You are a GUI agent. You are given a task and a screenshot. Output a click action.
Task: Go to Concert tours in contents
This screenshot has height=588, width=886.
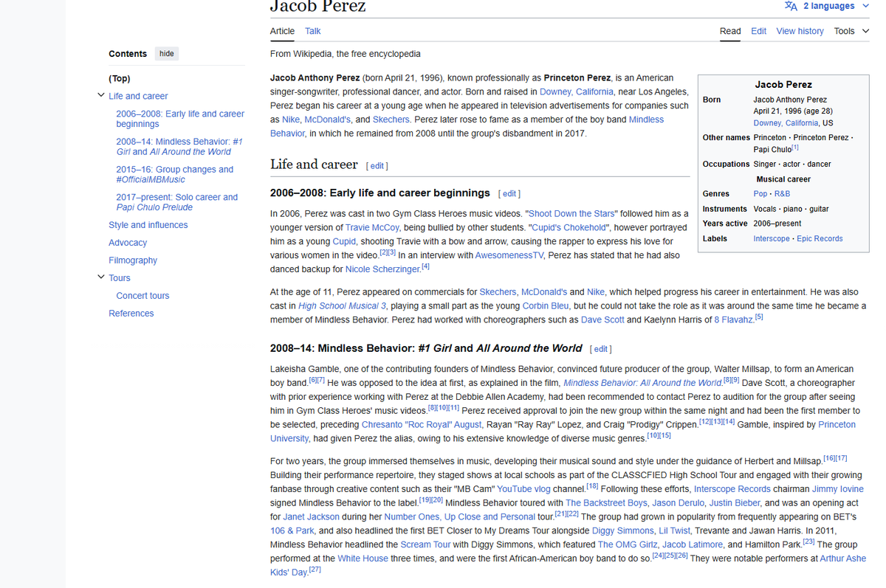coord(142,296)
